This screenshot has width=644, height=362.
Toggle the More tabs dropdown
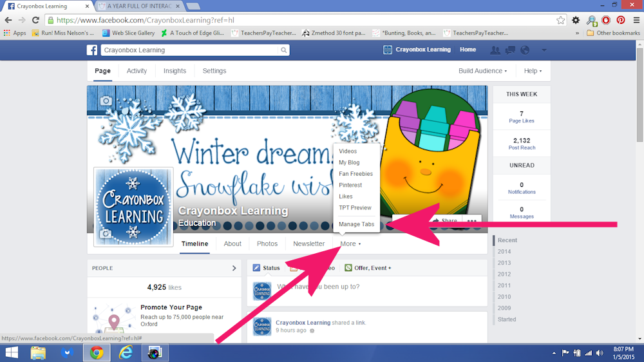pos(350,243)
